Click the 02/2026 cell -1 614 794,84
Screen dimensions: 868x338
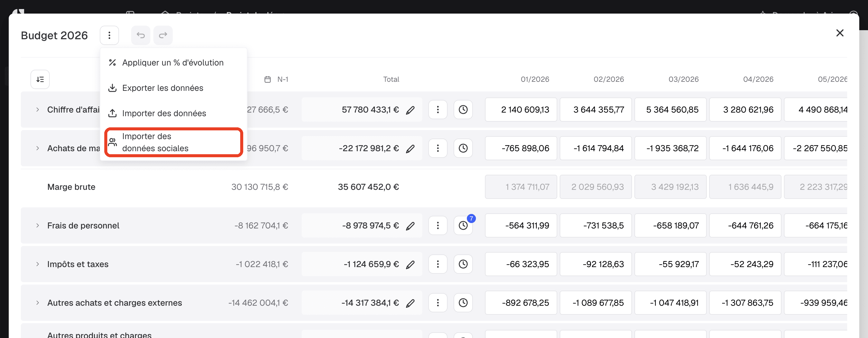coord(596,148)
